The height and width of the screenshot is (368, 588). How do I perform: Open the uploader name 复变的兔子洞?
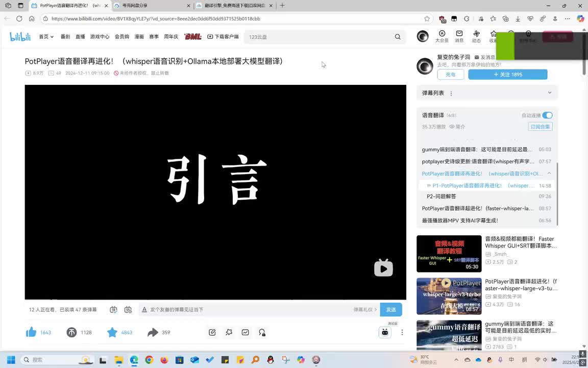click(453, 57)
